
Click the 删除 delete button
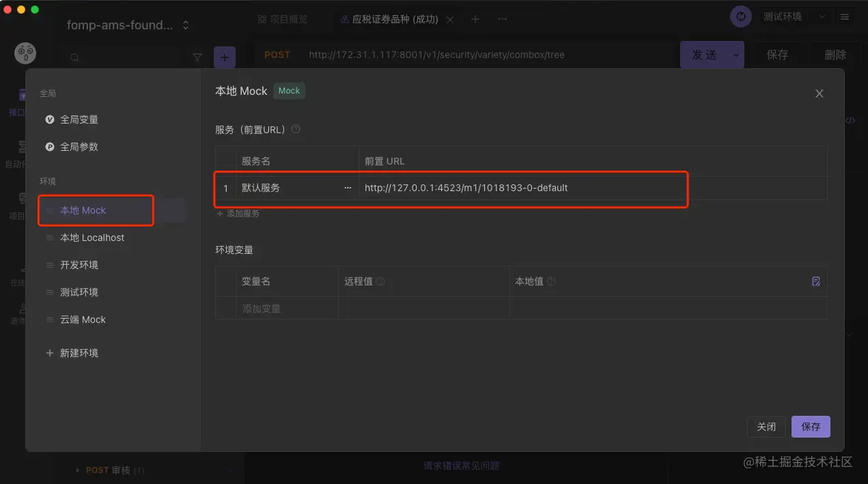click(835, 55)
